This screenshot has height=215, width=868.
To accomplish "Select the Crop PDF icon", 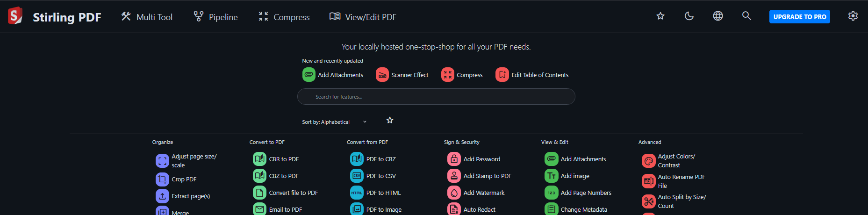I will [162, 179].
